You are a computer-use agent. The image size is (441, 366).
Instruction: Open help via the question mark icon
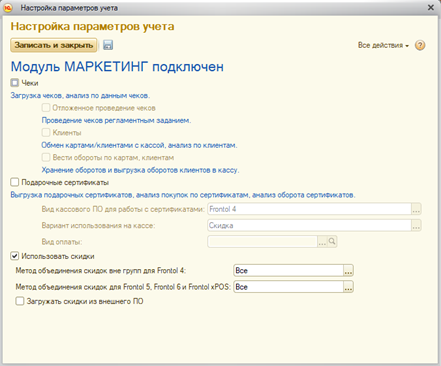(x=420, y=45)
